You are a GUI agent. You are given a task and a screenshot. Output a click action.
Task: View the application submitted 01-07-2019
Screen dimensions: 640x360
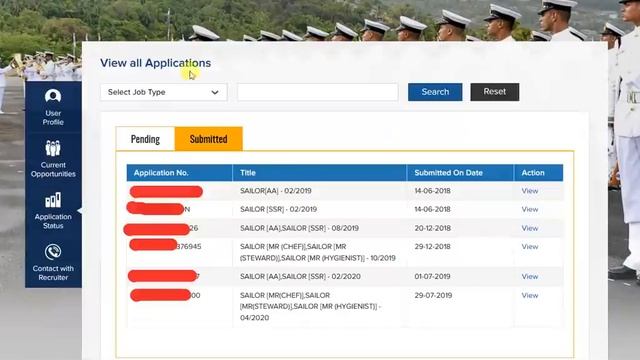(x=530, y=276)
